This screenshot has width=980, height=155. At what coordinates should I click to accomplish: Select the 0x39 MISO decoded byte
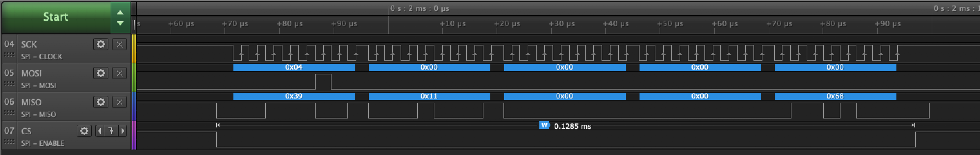294,96
